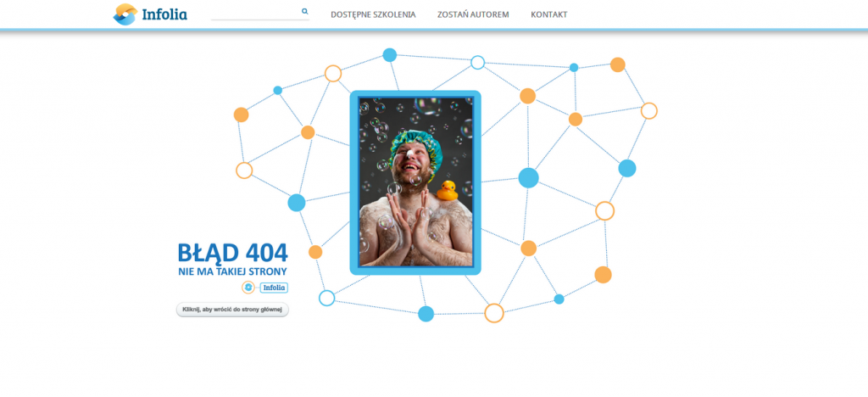Click the hollow blue node left of bottom network edge
Screen dimensions: 868x397
click(326, 298)
